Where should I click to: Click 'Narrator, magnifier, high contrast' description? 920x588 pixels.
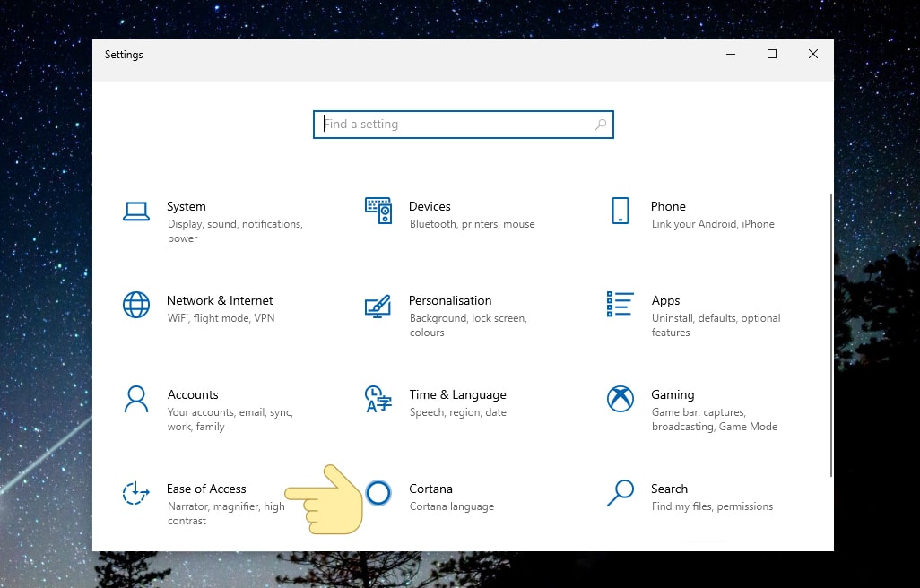tap(226, 513)
